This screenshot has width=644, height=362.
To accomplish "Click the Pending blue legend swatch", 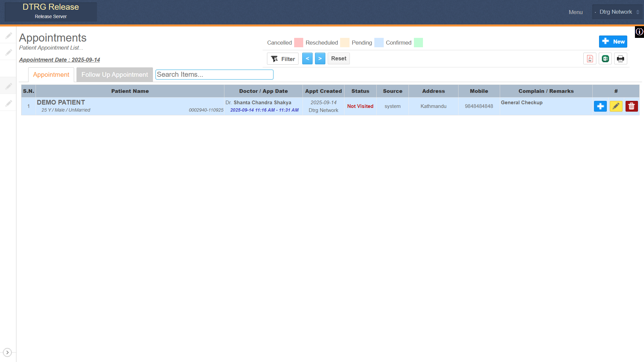I will pos(379,43).
